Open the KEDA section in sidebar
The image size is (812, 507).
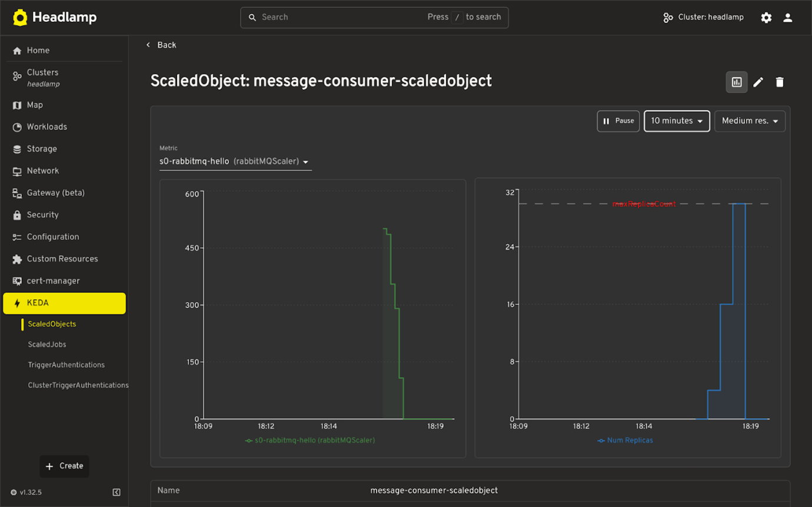click(64, 303)
